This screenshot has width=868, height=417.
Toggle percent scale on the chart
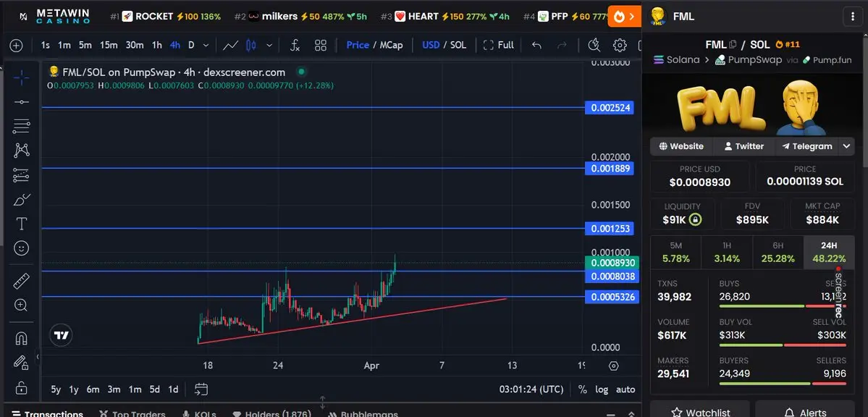[x=582, y=389]
